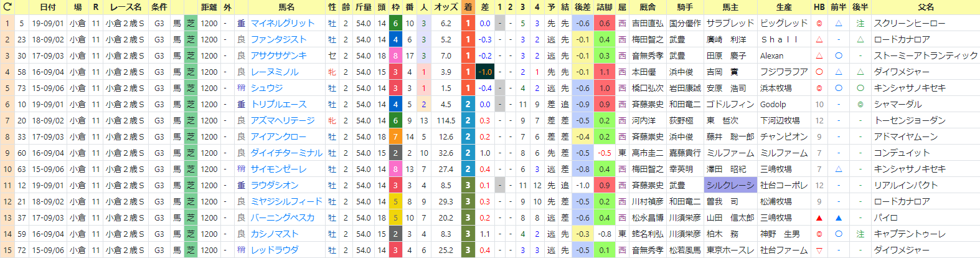The image size is (980, 258).
Task: Open horse ファンタジスト
Action: point(278,39)
